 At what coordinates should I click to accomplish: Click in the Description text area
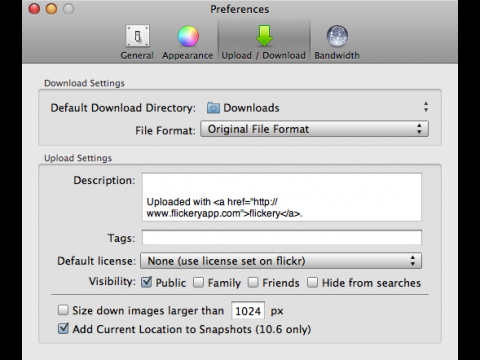pos(282,197)
